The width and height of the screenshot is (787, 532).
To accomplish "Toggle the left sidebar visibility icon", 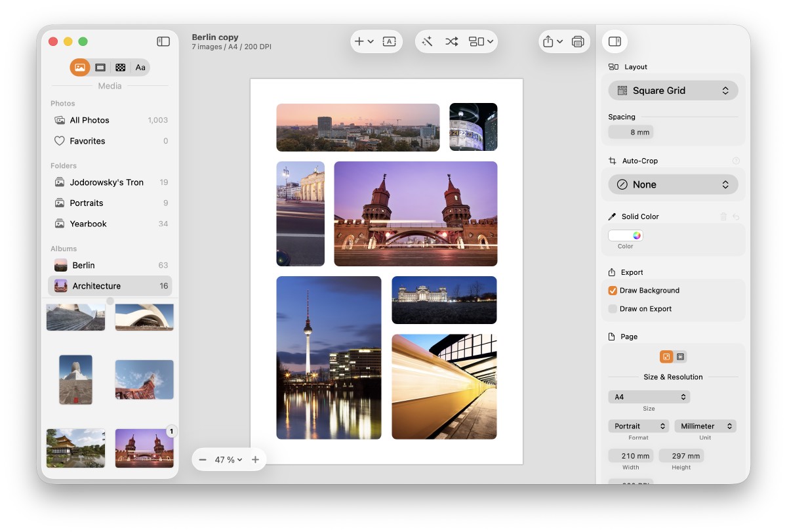I will coord(163,41).
